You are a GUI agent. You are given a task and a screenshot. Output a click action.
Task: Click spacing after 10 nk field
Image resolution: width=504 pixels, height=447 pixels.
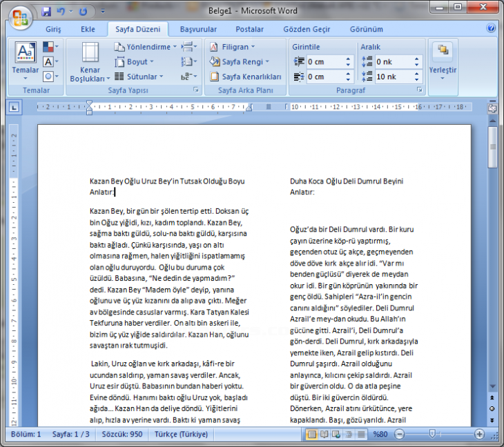[394, 77]
